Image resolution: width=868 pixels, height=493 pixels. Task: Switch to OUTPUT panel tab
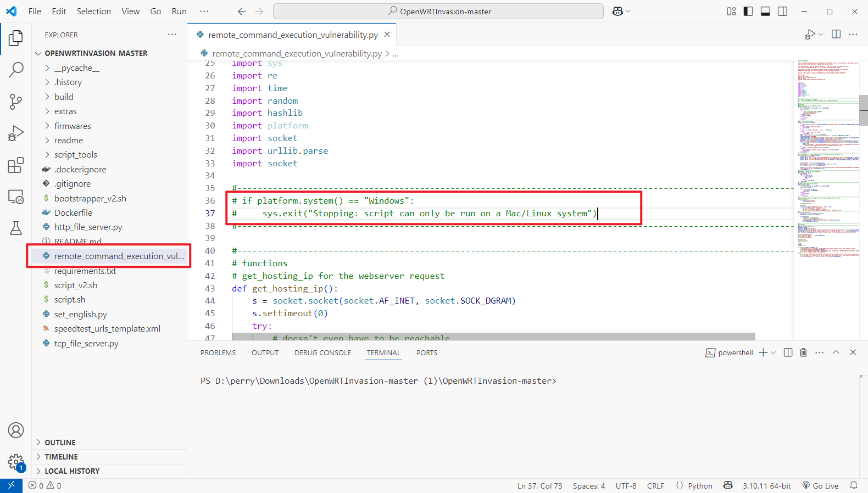[265, 353]
